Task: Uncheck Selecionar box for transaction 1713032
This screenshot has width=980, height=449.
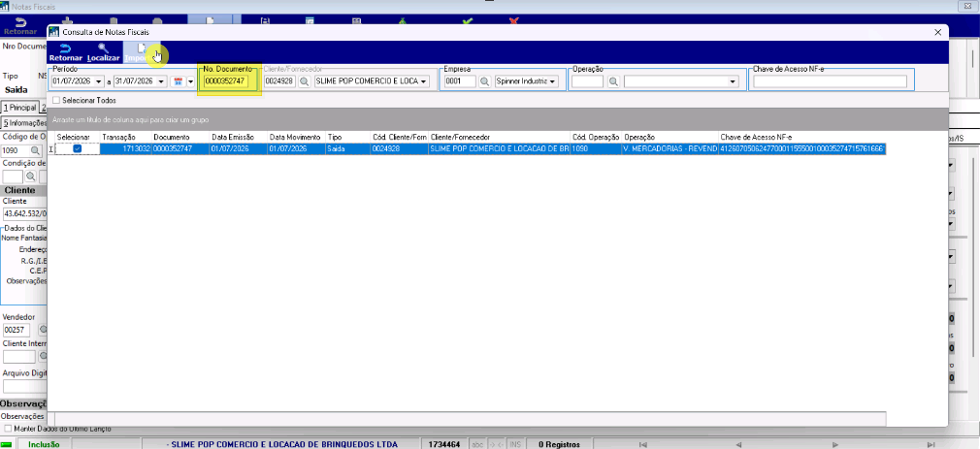Action: click(x=77, y=148)
